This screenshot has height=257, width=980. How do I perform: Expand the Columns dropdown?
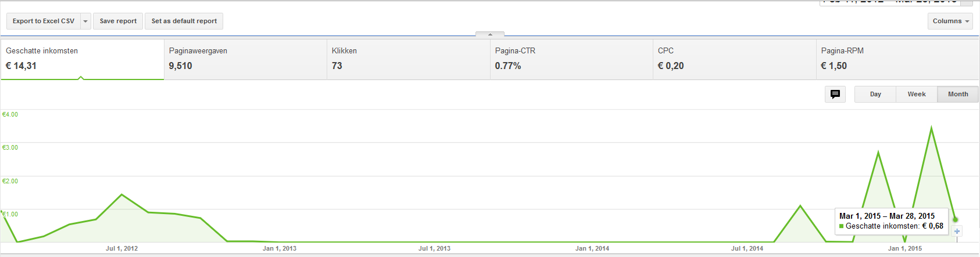950,21
